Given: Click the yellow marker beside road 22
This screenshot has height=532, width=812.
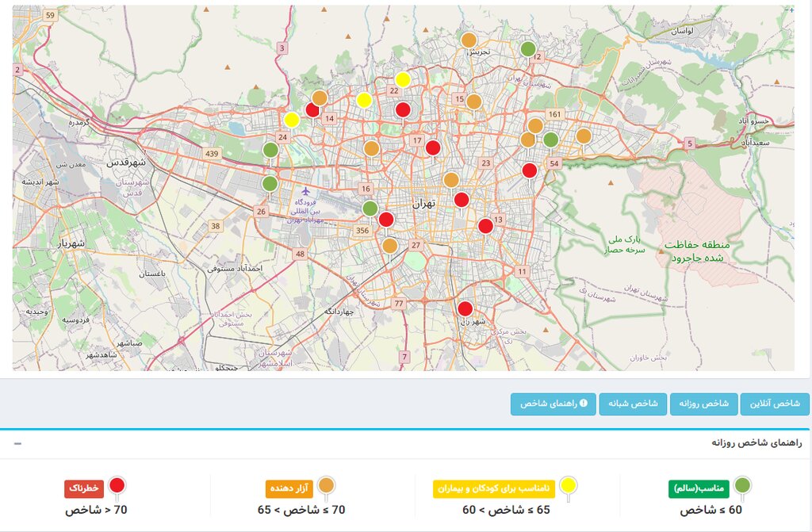Looking at the screenshot, I should pos(403,79).
